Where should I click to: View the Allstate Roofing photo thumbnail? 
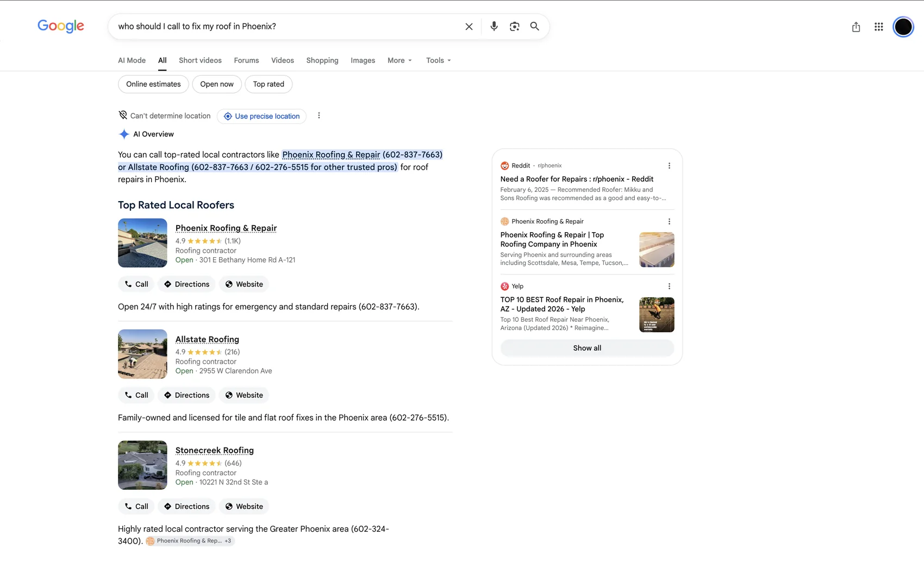142,354
